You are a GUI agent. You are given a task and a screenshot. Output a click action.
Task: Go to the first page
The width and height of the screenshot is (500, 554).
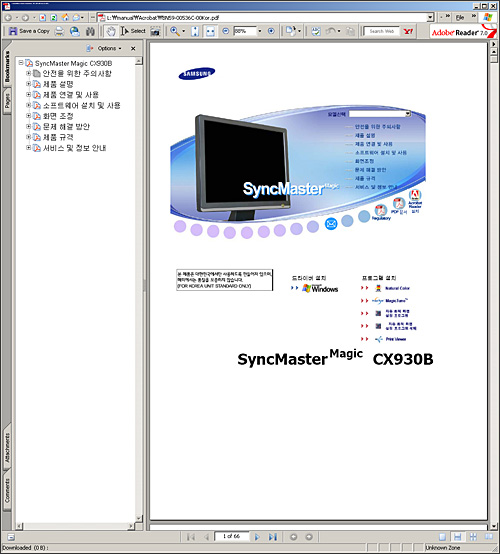190,537
